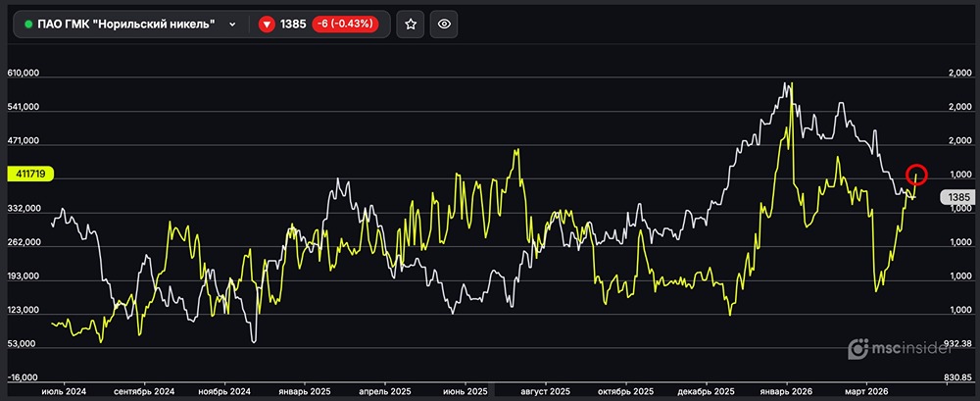Image resolution: width=980 pixels, height=401 pixels.
Task: Select июль 2024 on the time axis
Action: coord(64,390)
